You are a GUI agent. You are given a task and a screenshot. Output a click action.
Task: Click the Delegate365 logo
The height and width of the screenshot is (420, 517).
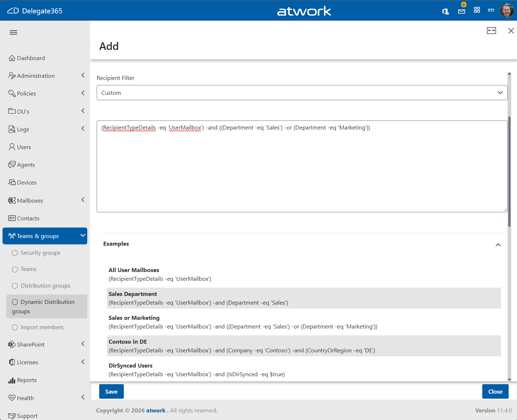pyautogui.click(x=35, y=11)
